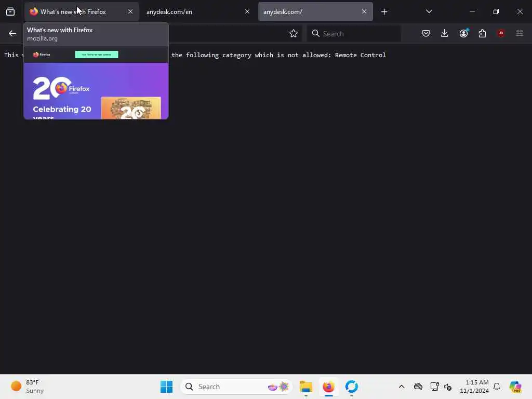This screenshot has width=532, height=399.
Task: Open the weather widget showing 83°F Sunny
Action: [x=28, y=387]
